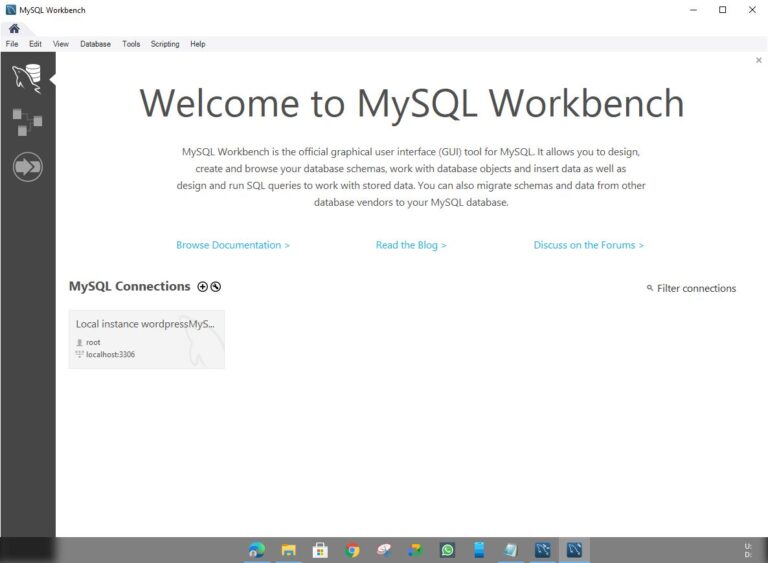Visit the Read the Blog link
This screenshot has width=768, height=563.
pos(411,245)
